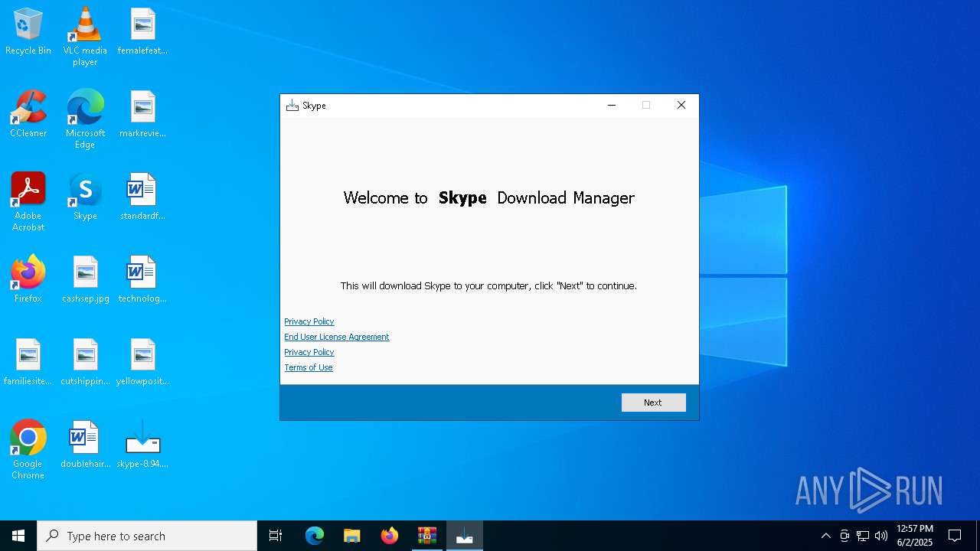Select the Adobe Acrobat desktop shortcut
Image resolution: width=980 pixels, height=551 pixels.
[x=28, y=202]
